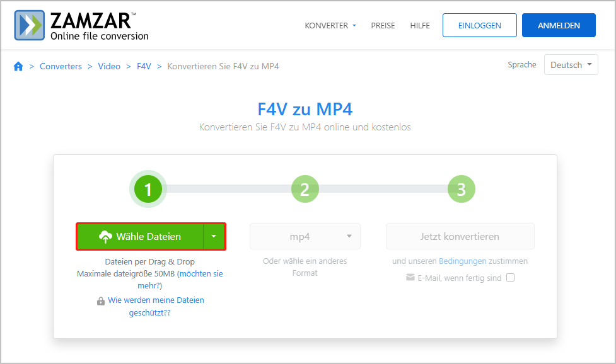Click the ZAMZAR Online file conversion wordmark

click(100, 26)
